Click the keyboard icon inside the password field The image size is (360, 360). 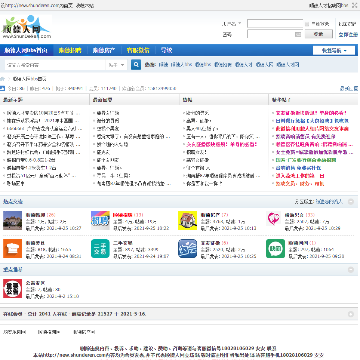tap(298, 34)
